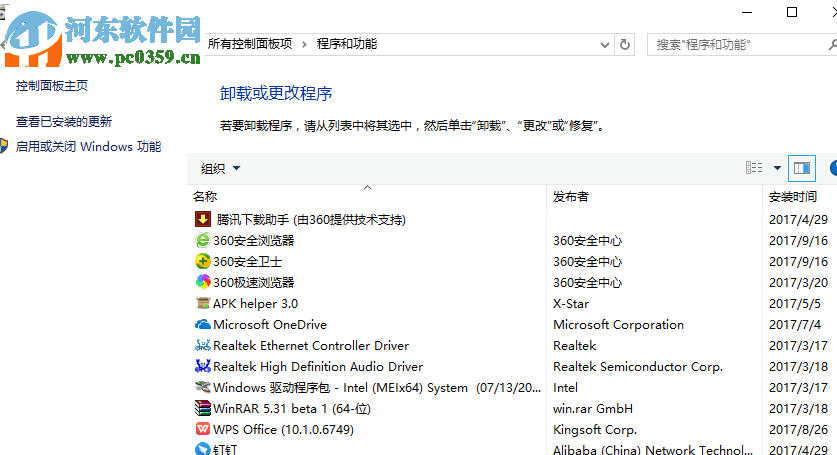Refresh the 程序和功能 list

[625, 44]
